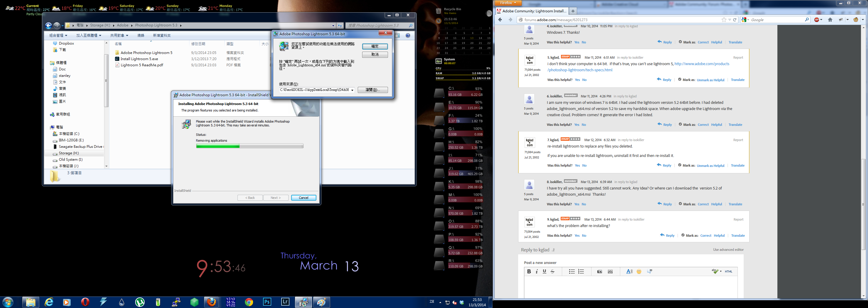Expand the Explorer address bar history dropdown
This screenshot has width=868, height=308.
click(x=333, y=26)
